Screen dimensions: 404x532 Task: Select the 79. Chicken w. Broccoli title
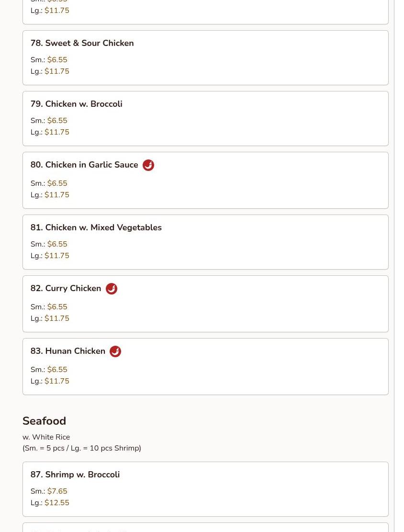click(76, 104)
